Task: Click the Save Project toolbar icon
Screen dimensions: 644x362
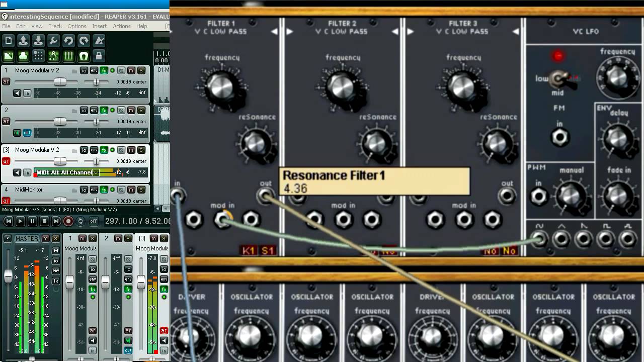Action: (38, 41)
